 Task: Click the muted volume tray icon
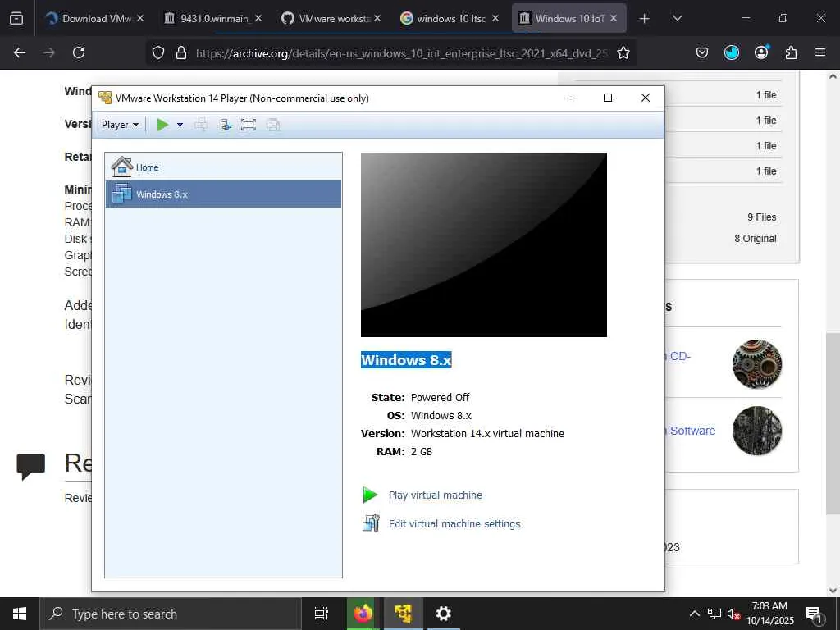point(733,614)
